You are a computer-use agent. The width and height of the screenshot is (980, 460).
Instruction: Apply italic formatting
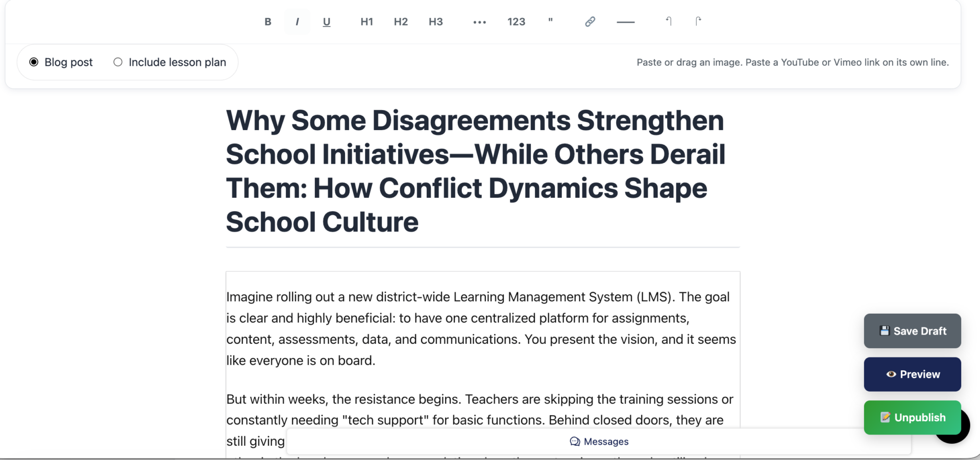(x=297, y=22)
